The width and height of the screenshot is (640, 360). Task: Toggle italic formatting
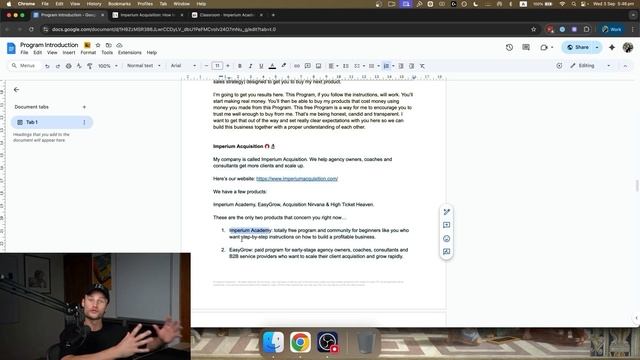pyautogui.click(x=250, y=66)
